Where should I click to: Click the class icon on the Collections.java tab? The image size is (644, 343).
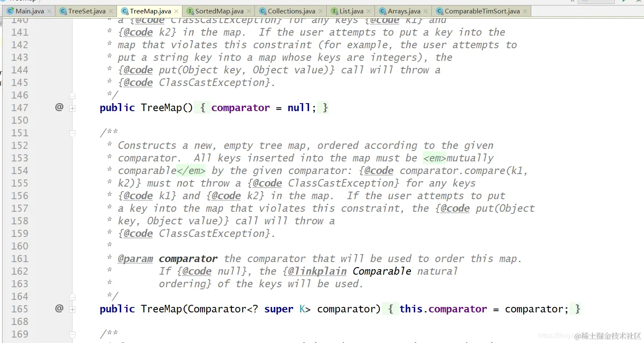(x=262, y=11)
